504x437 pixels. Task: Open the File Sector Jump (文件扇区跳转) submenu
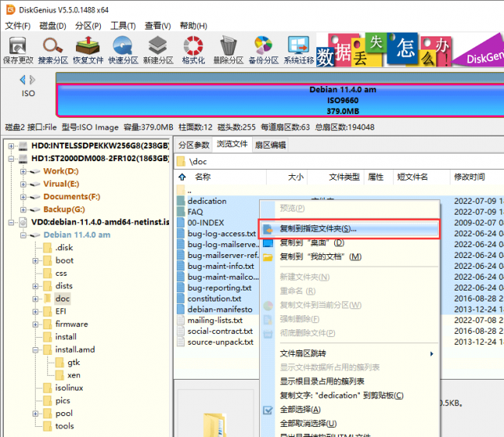pyautogui.click(x=350, y=353)
